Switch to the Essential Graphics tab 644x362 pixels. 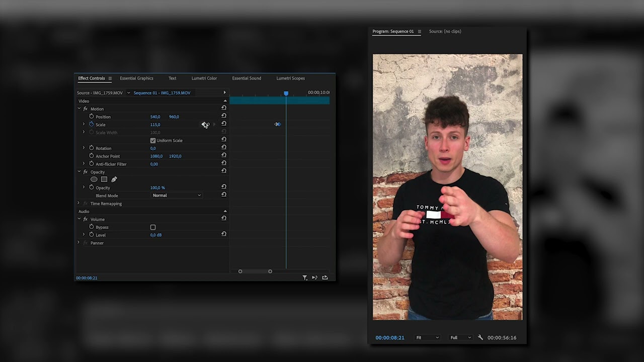coord(136,78)
